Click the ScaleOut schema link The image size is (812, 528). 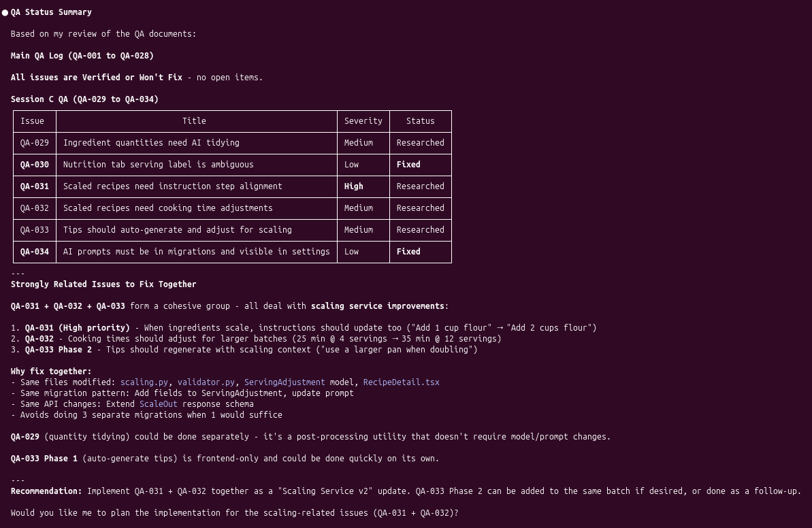coord(159,404)
